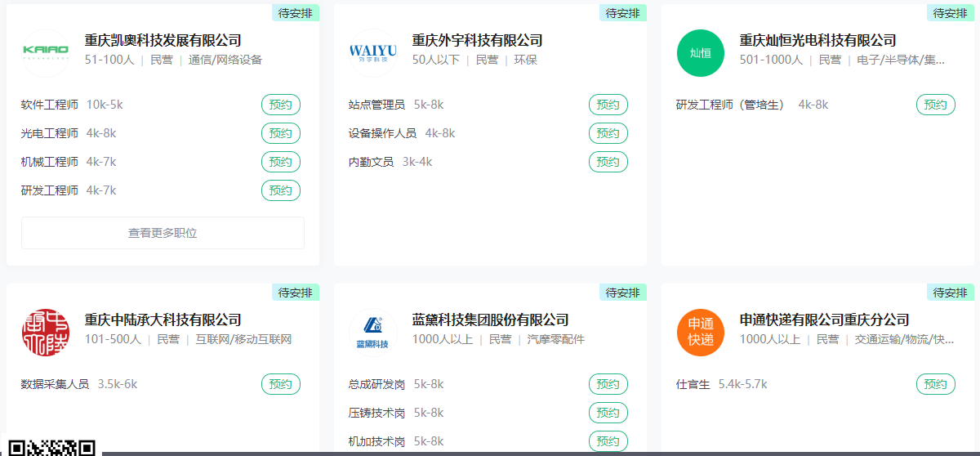This screenshot has width=980, height=456.
Task: Open the green 灿恒 company logo
Action: pyautogui.click(x=701, y=53)
